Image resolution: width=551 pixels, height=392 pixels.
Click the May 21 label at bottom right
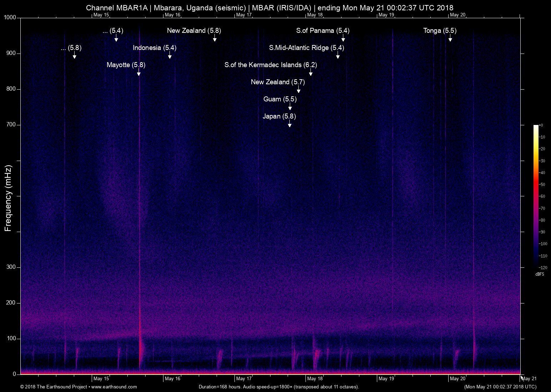coord(529,379)
